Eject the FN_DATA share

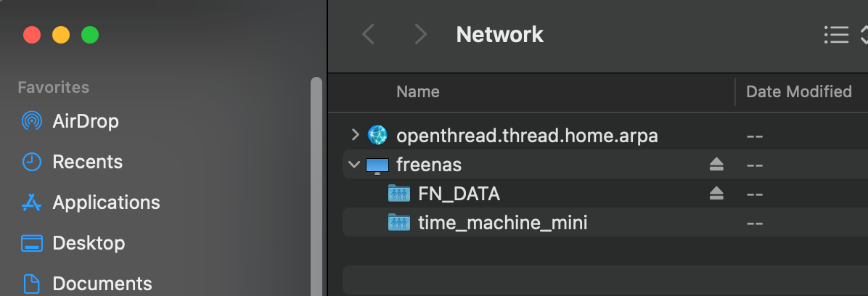716,193
